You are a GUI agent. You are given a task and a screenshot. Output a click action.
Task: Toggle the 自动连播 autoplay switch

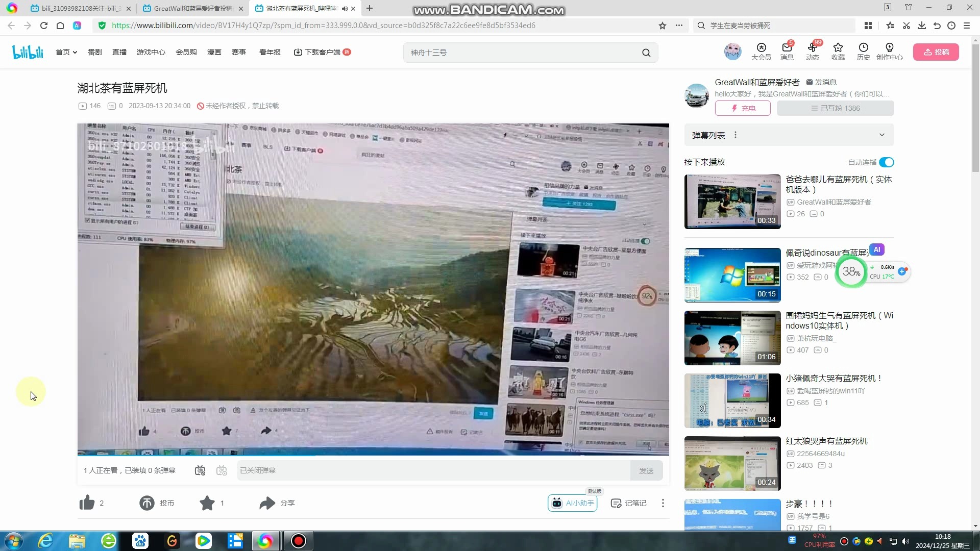887,162
